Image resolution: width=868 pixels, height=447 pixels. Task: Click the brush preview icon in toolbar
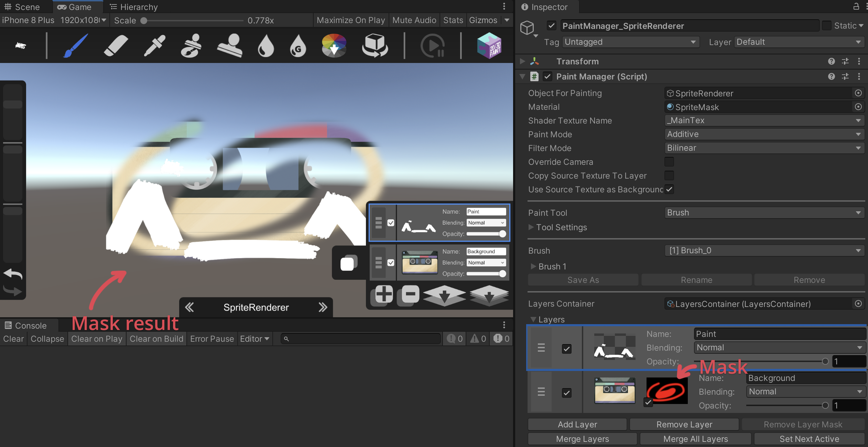point(21,45)
